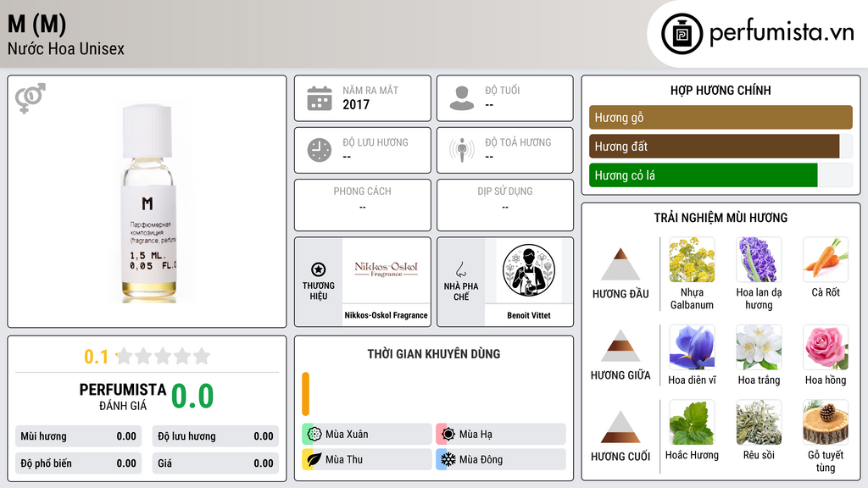Click the person silhouette icon for Độ tuổi

coord(462,98)
